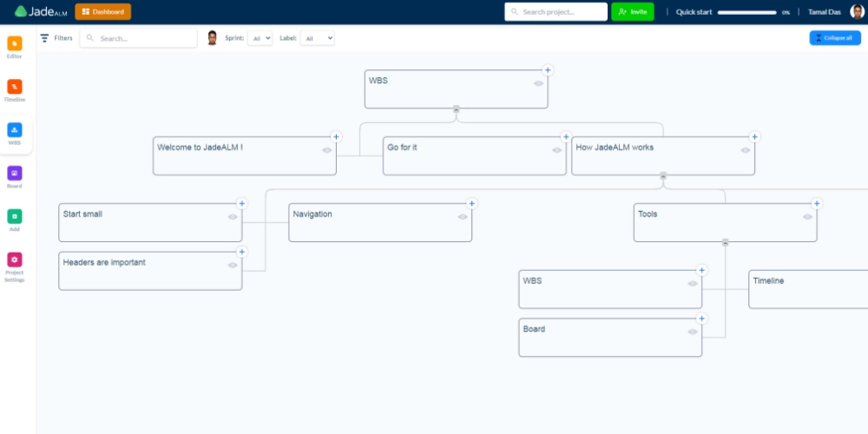This screenshot has height=434, width=868.
Task: Click the Add sidebar icon
Action: 15,216
